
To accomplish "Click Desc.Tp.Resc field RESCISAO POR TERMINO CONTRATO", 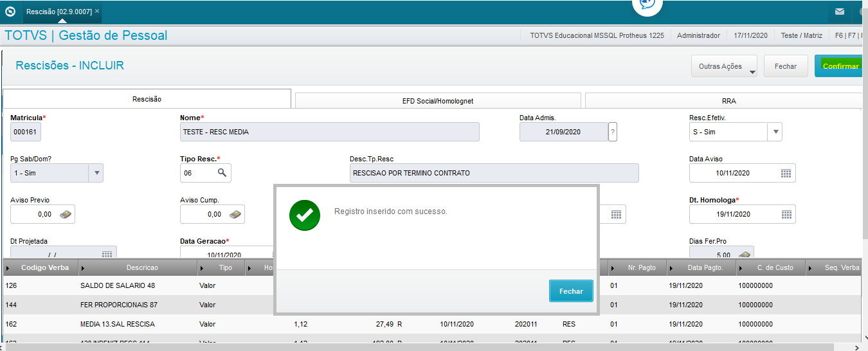I will tap(494, 173).
